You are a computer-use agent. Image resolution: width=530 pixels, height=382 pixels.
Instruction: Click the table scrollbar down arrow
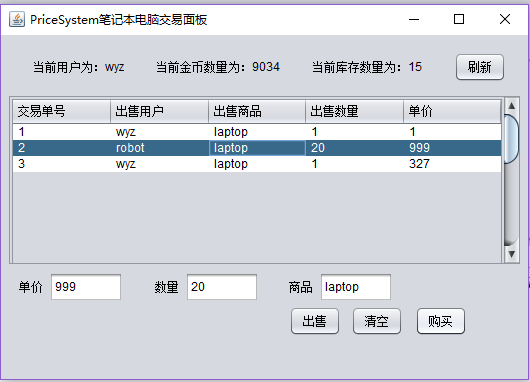511,254
